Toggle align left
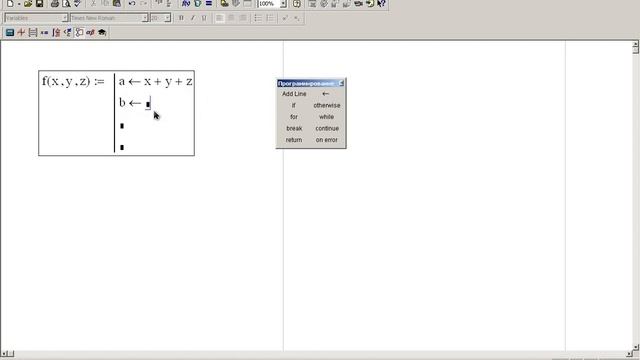Image resolution: width=640 pixels, height=360 pixels. pyautogui.click(x=220, y=18)
